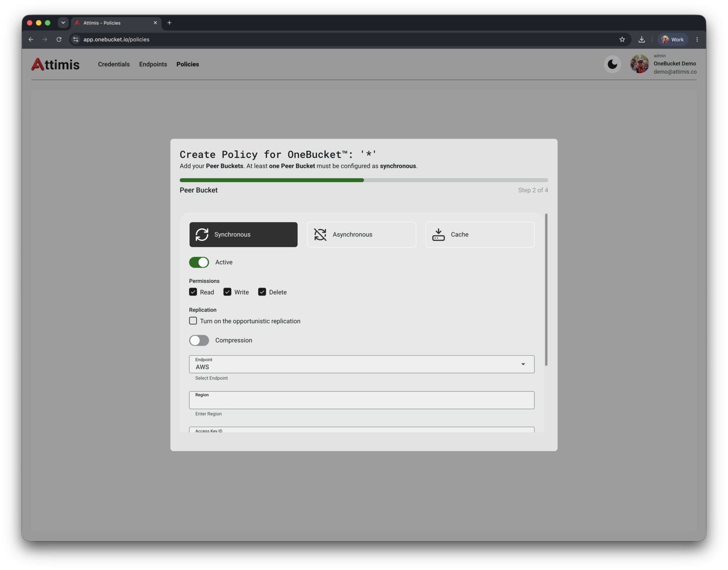Open browser downloads
Image resolution: width=728 pixels, height=570 pixels.
point(642,40)
